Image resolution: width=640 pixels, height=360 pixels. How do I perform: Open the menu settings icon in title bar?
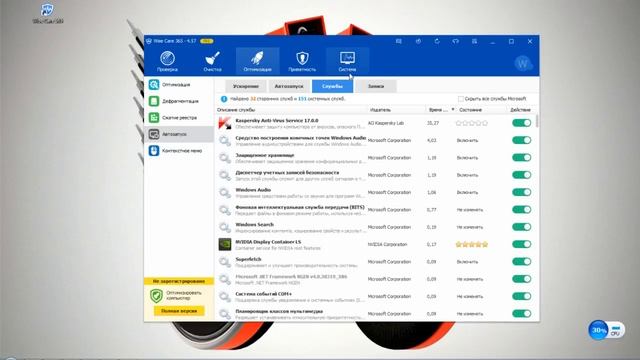pos(474,41)
